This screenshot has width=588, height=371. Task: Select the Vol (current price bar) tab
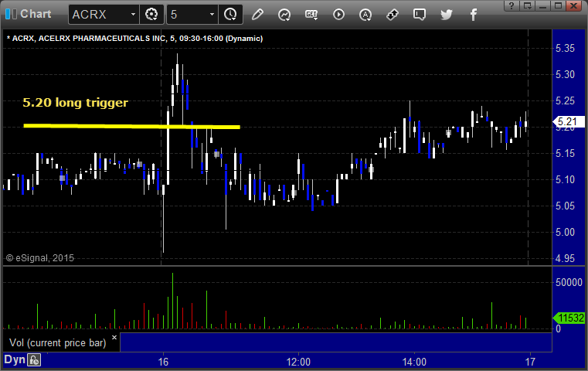click(58, 343)
